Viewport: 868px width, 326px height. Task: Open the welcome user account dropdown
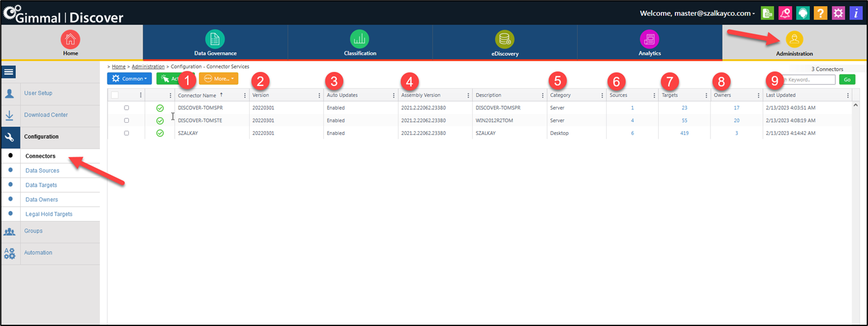(x=697, y=14)
